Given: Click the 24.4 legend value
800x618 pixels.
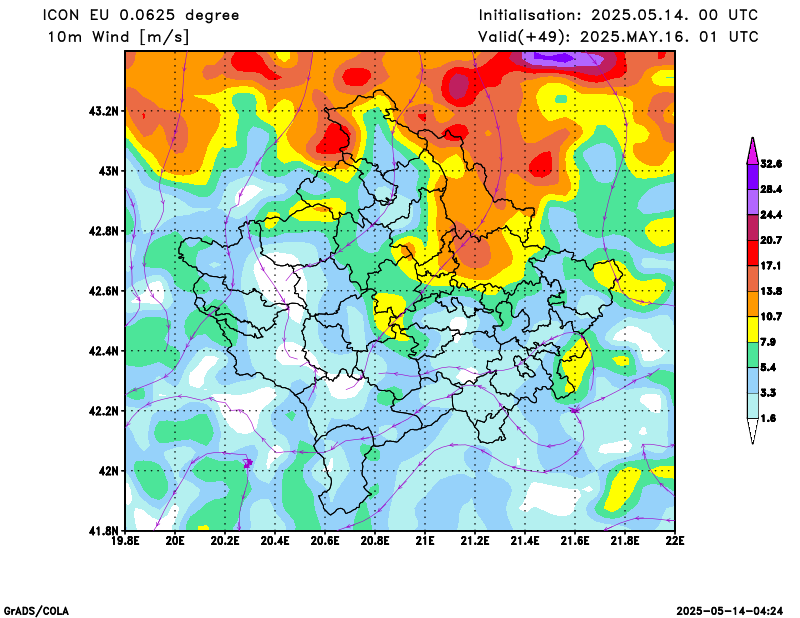Looking at the screenshot, I should [771, 215].
